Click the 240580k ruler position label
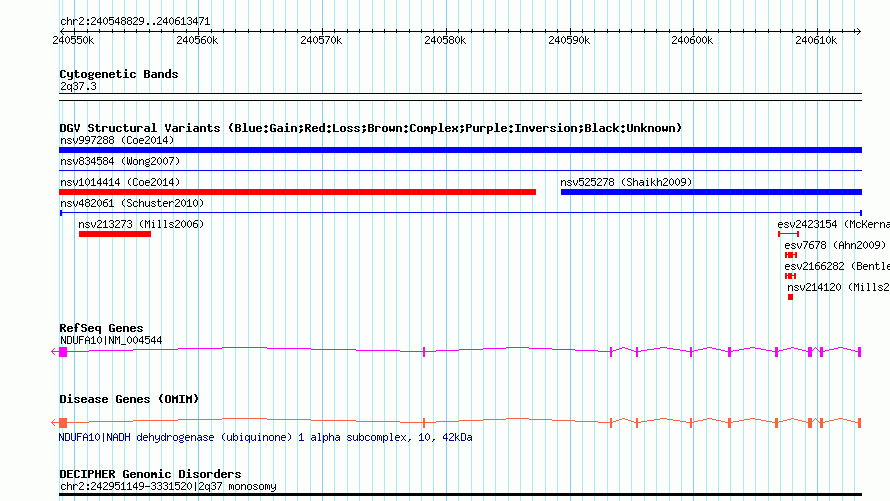The height and width of the screenshot is (501, 890). pos(445,40)
